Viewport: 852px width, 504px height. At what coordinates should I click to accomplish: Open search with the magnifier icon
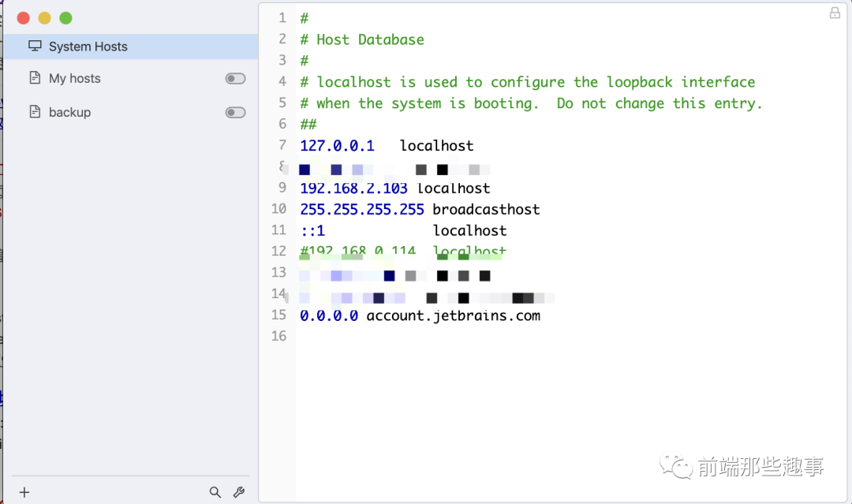[x=215, y=492]
